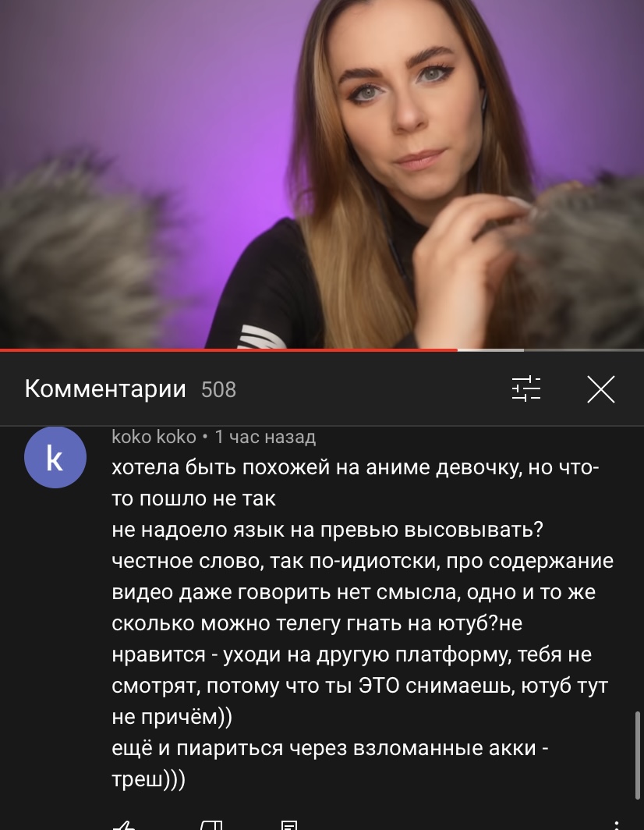Click the "1 час назад" timestamp
This screenshot has width=644, height=830.
point(265,437)
